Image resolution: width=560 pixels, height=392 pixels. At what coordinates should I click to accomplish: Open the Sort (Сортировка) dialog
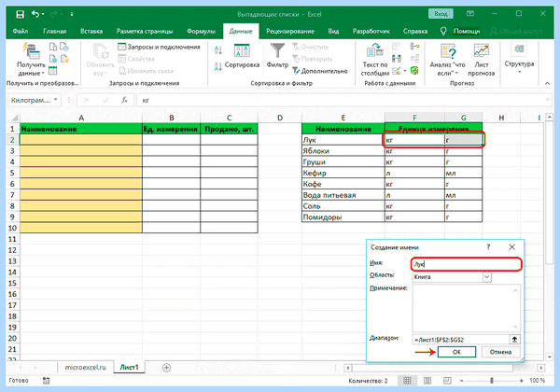click(242, 56)
